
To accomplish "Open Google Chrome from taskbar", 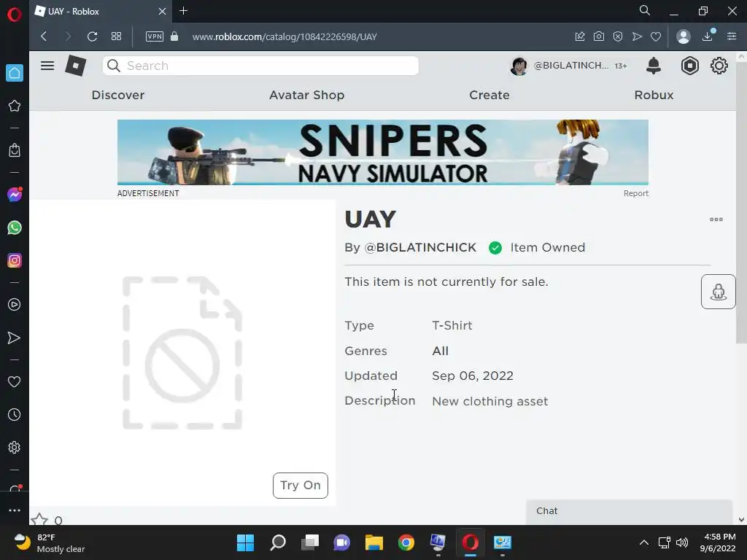I will 406,542.
